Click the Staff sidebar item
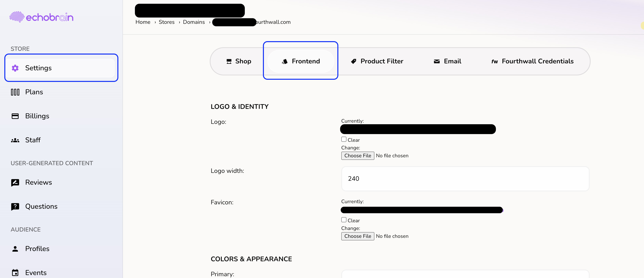Screen dimensions: 644x278 pos(33,140)
